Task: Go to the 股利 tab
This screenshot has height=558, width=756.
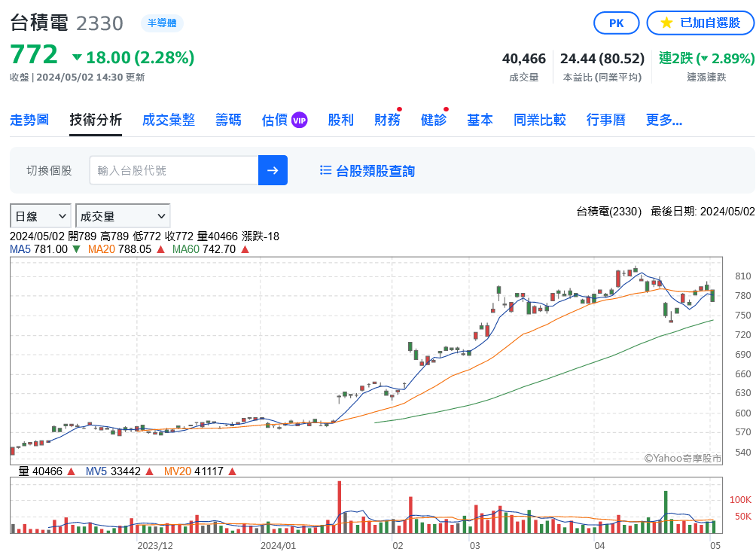Action: point(341,120)
